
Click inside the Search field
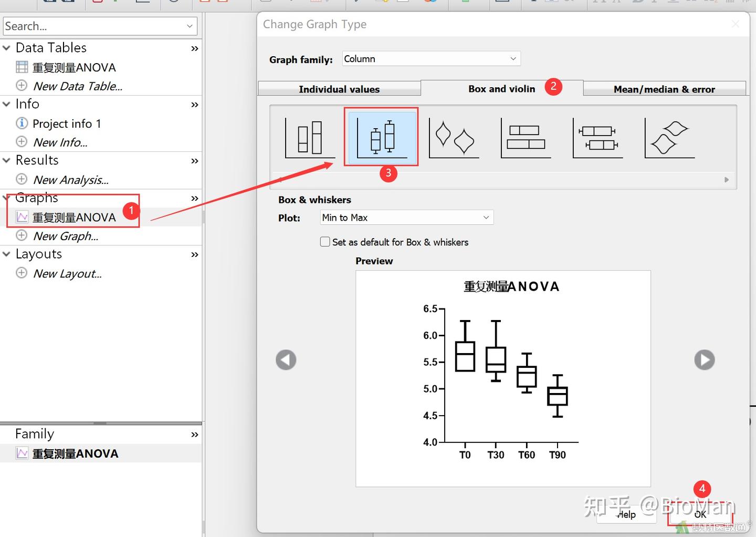(x=94, y=26)
